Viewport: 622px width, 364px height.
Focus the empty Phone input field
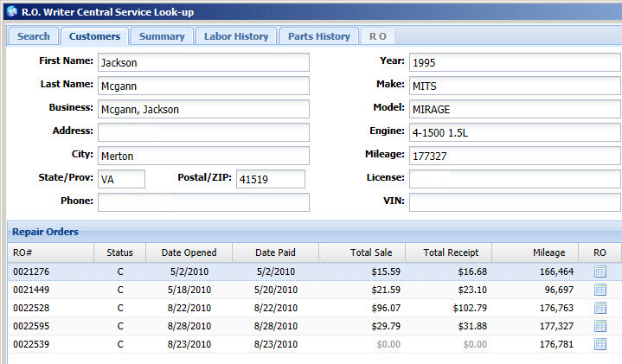[202, 202]
